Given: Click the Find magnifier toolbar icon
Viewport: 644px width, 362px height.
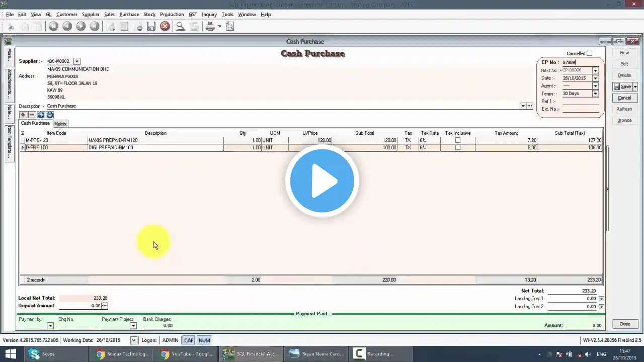Looking at the screenshot, I should (180, 27).
